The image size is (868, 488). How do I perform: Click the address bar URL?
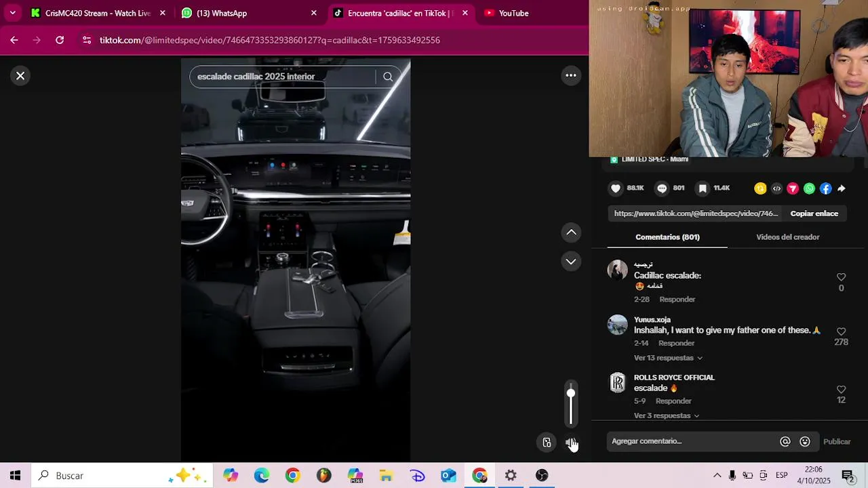pyautogui.click(x=269, y=40)
